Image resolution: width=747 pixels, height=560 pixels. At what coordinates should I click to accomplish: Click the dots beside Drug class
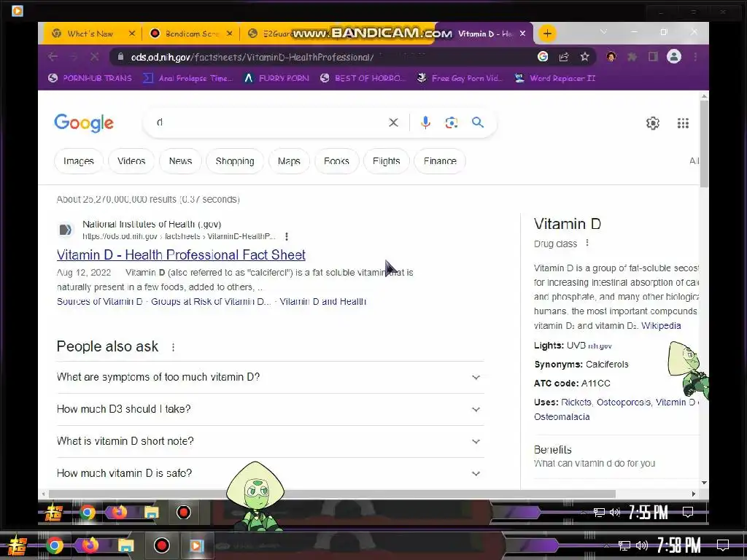[x=587, y=243]
